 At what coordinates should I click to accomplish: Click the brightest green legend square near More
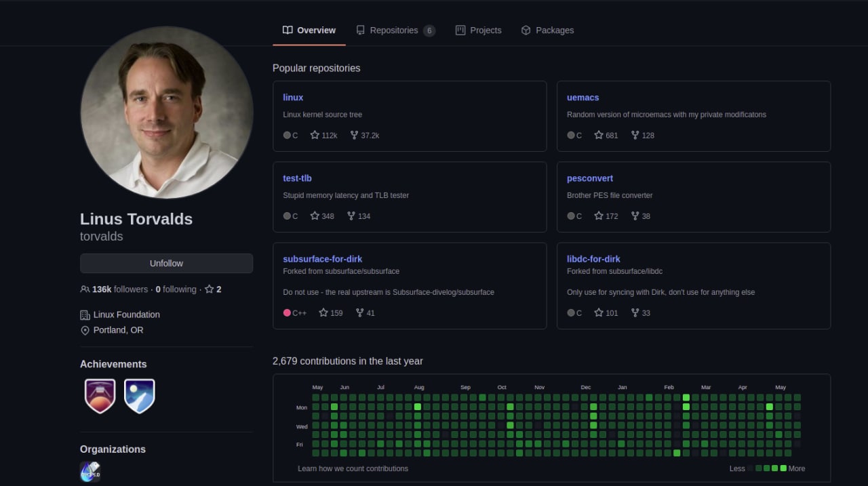click(x=783, y=468)
